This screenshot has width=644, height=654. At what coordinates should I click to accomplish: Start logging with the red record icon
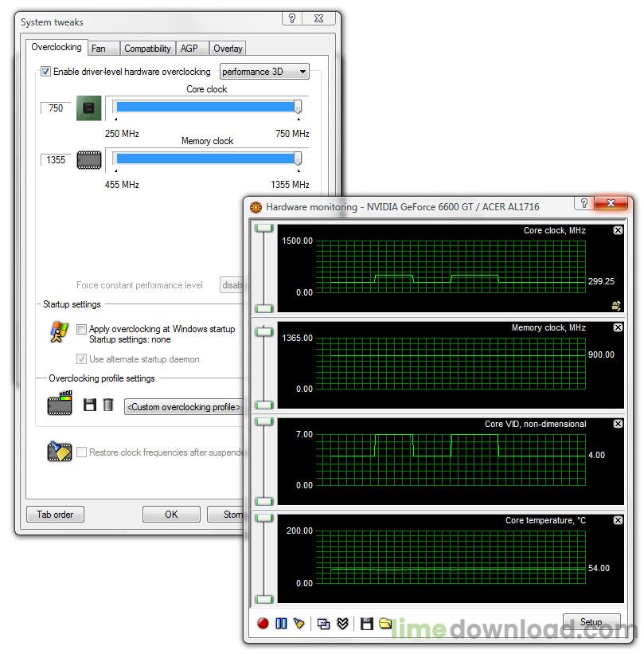tap(263, 623)
